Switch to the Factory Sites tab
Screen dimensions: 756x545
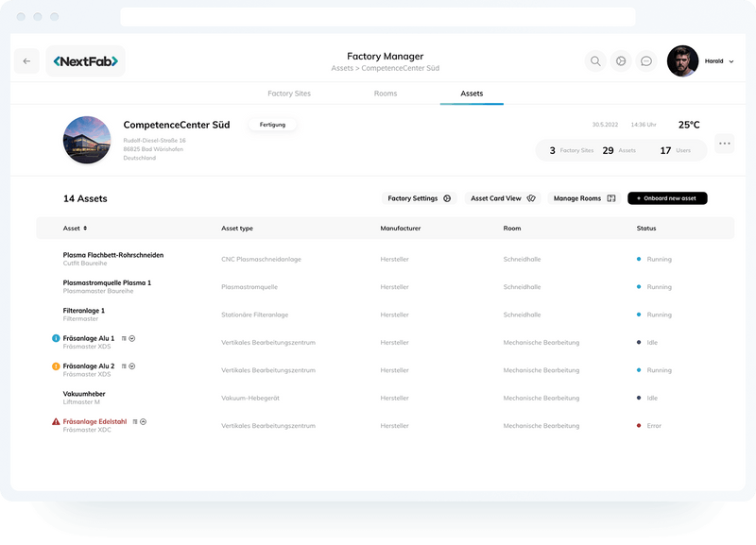pyautogui.click(x=290, y=94)
